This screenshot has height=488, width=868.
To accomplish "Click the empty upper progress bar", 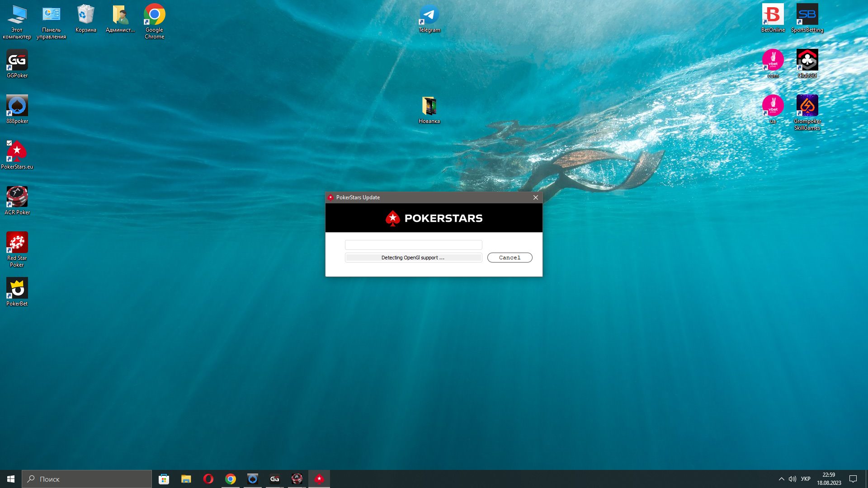I will (413, 245).
